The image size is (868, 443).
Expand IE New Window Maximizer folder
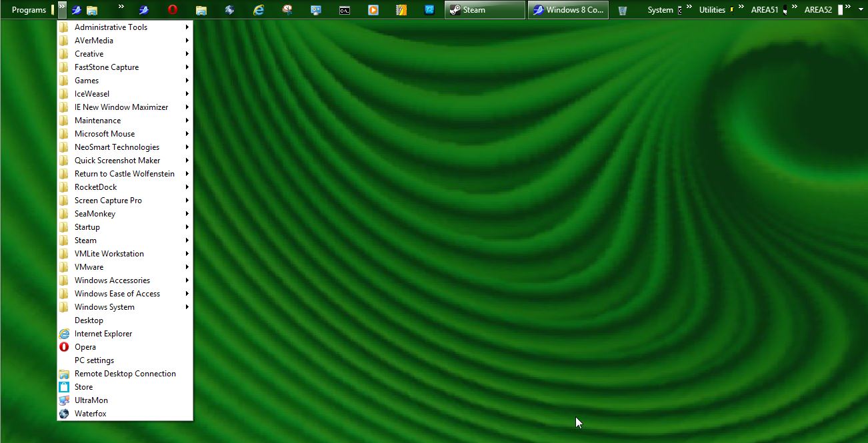(125, 107)
